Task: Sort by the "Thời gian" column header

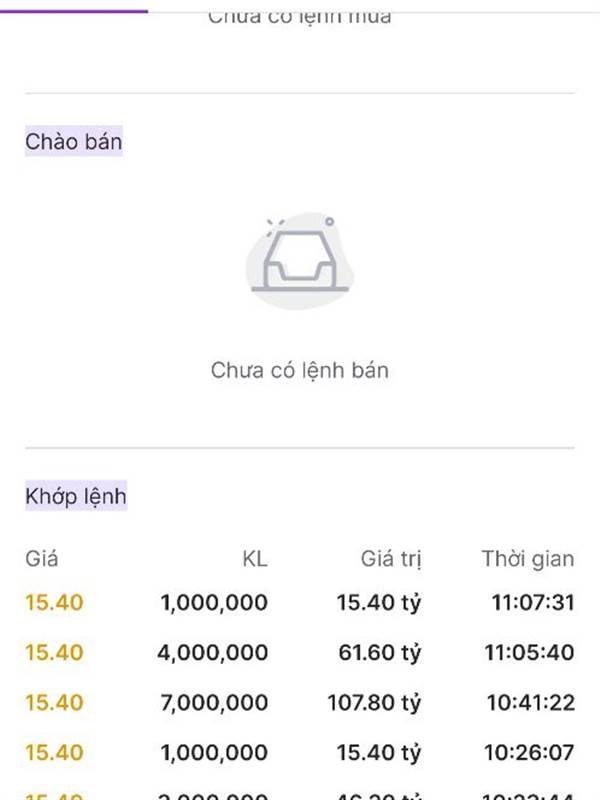Action: (x=527, y=559)
